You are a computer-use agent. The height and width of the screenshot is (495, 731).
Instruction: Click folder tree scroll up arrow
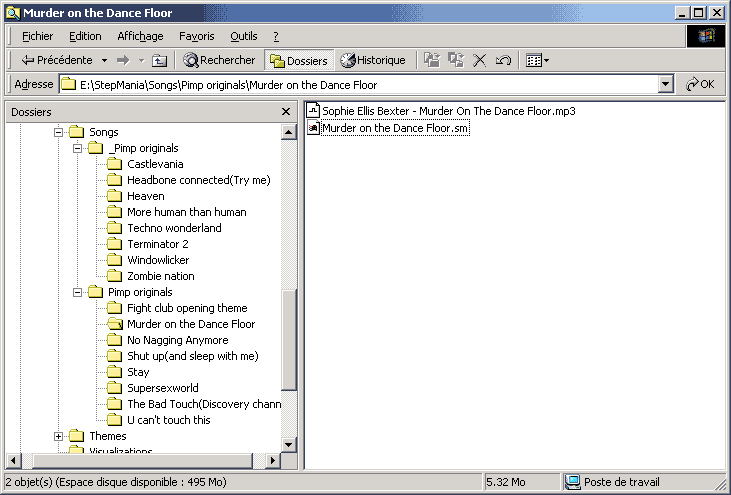tap(289, 132)
